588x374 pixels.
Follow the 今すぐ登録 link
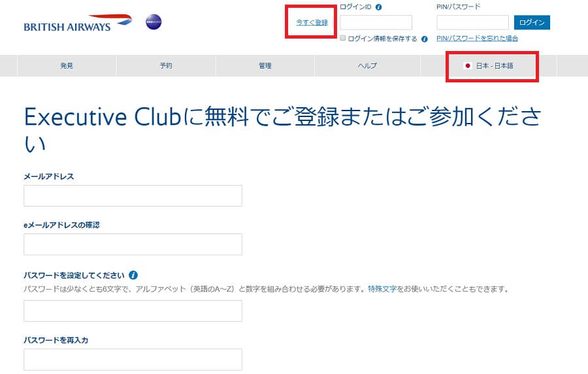[312, 23]
